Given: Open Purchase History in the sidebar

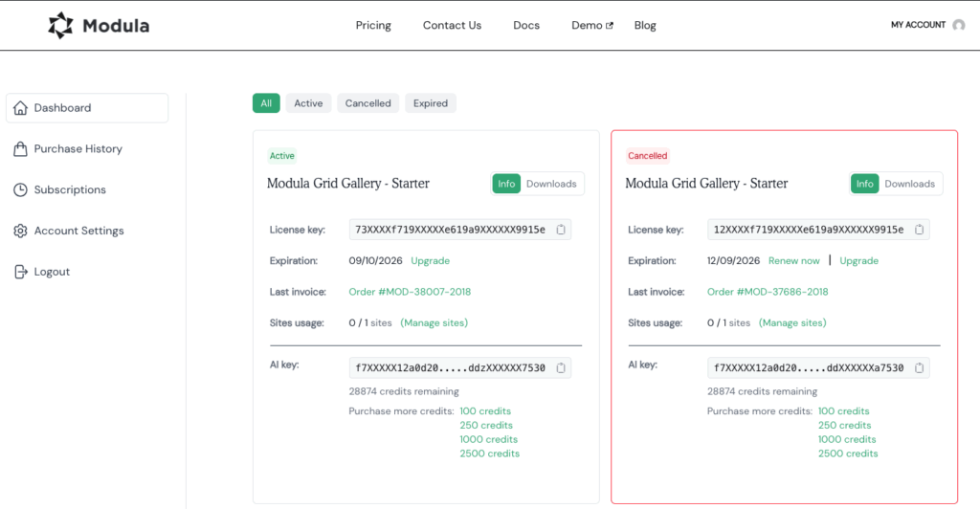Looking at the screenshot, I should pos(78,149).
